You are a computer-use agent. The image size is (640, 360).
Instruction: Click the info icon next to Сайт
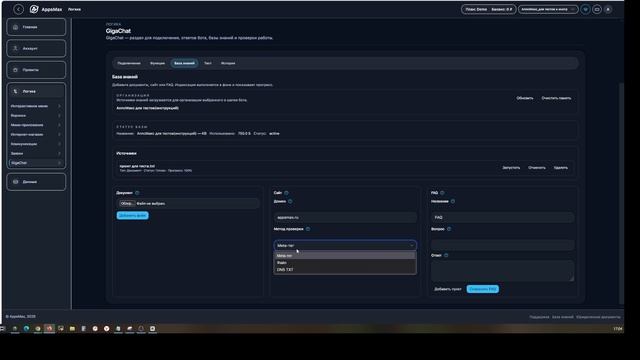pos(286,193)
